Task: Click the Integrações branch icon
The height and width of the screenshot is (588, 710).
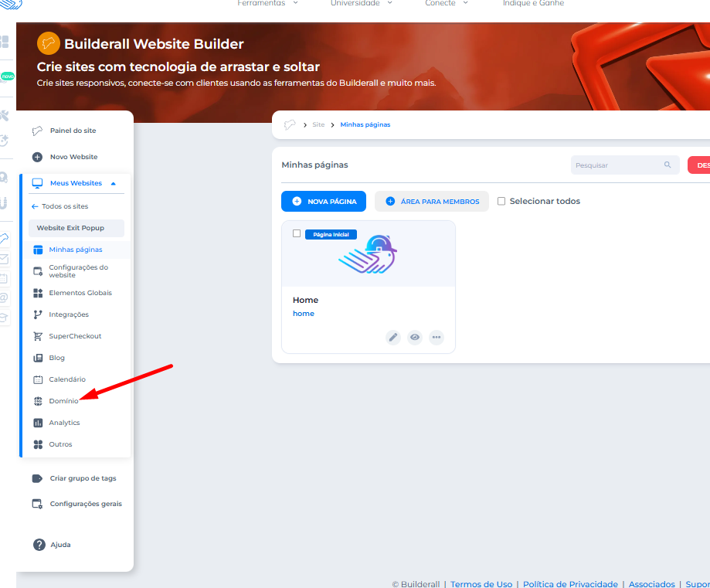Action: click(x=38, y=314)
